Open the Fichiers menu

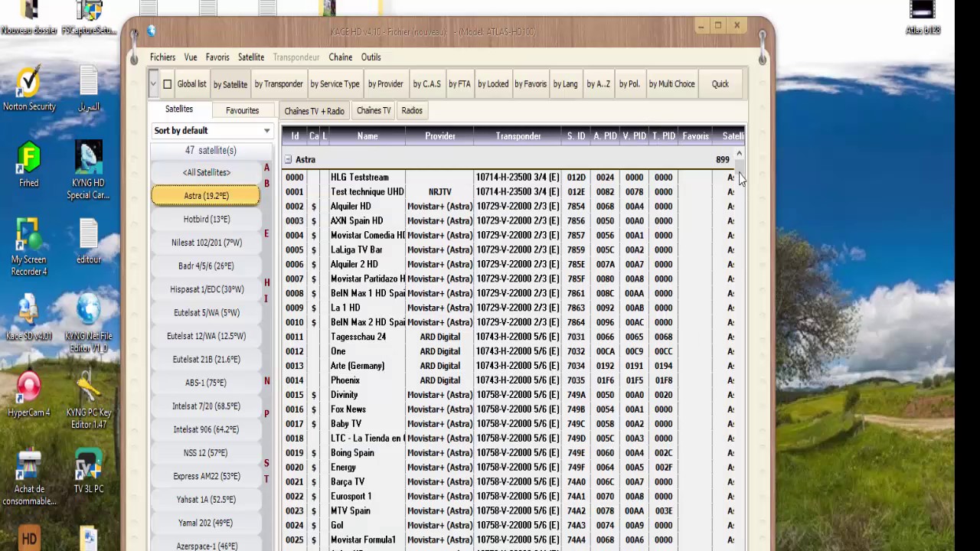pyautogui.click(x=162, y=57)
